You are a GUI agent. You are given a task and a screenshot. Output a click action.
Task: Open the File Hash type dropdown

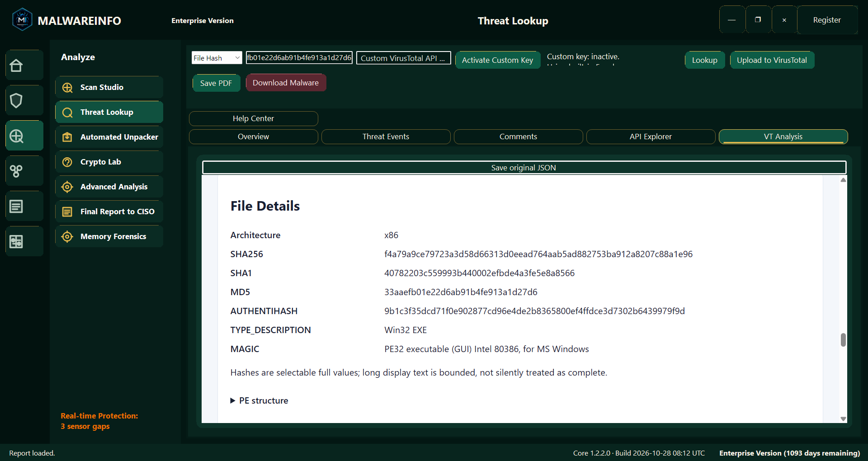(217, 58)
